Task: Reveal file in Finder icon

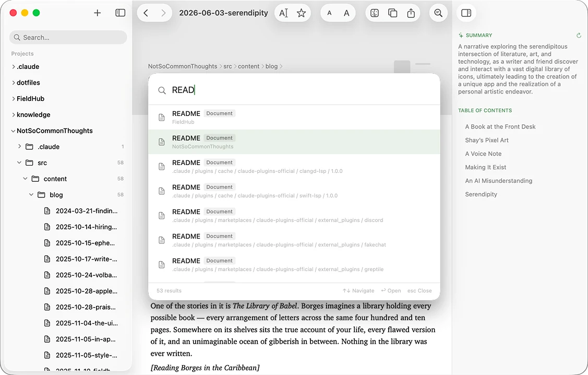Action: (375, 13)
